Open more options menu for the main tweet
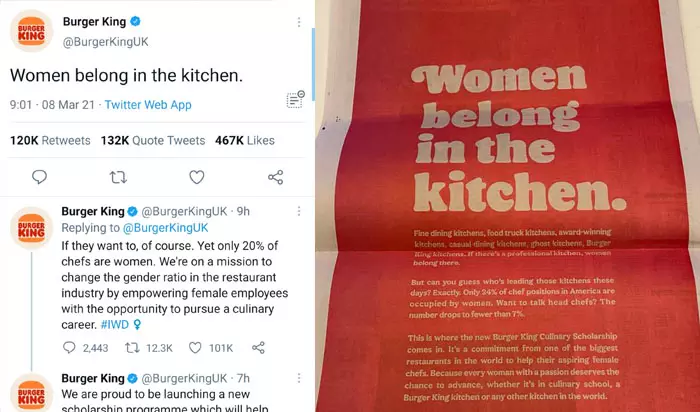Viewport: 700px width, 412px height. pos(299,22)
